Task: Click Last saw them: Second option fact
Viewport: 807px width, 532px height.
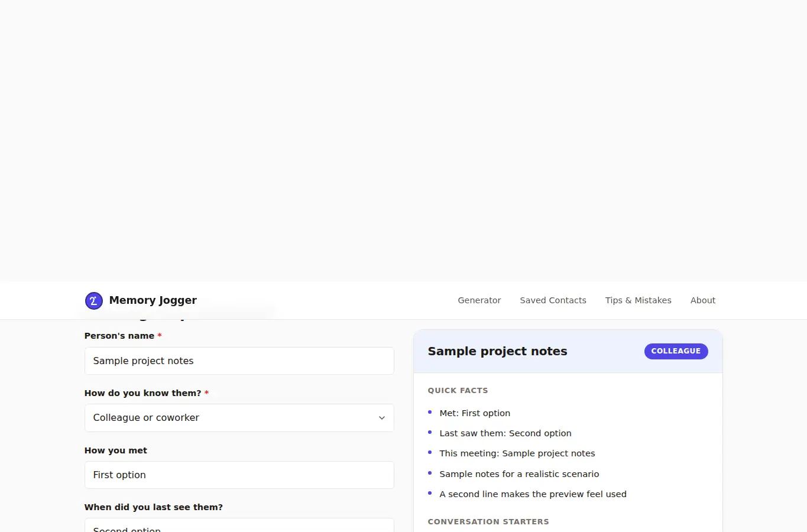Action: [x=505, y=433]
